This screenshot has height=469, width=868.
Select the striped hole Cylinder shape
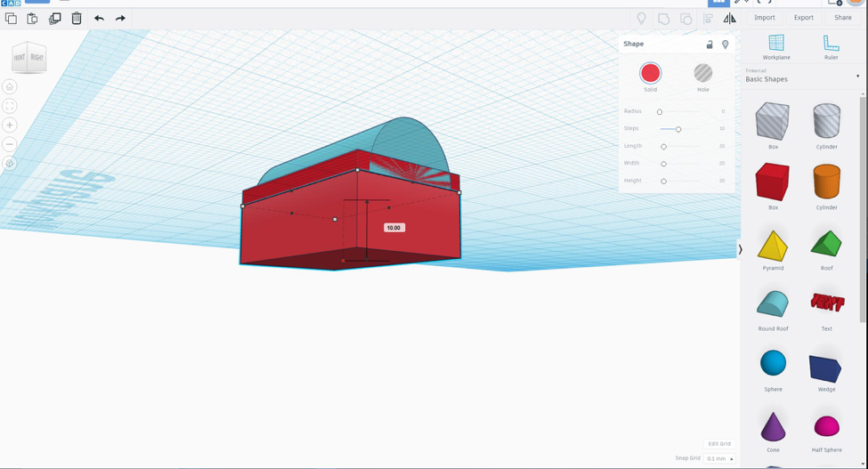coord(826,120)
